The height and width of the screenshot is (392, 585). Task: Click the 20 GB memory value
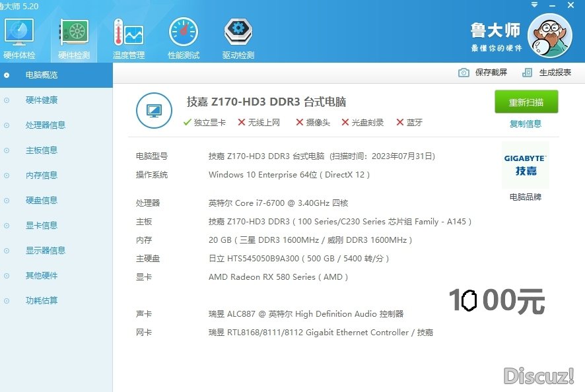(310, 240)
